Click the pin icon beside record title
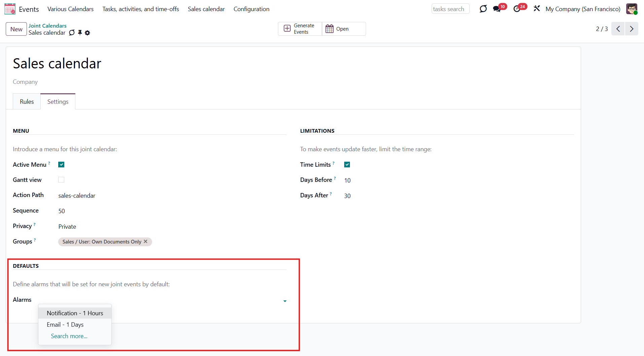 tap(80, 33)
